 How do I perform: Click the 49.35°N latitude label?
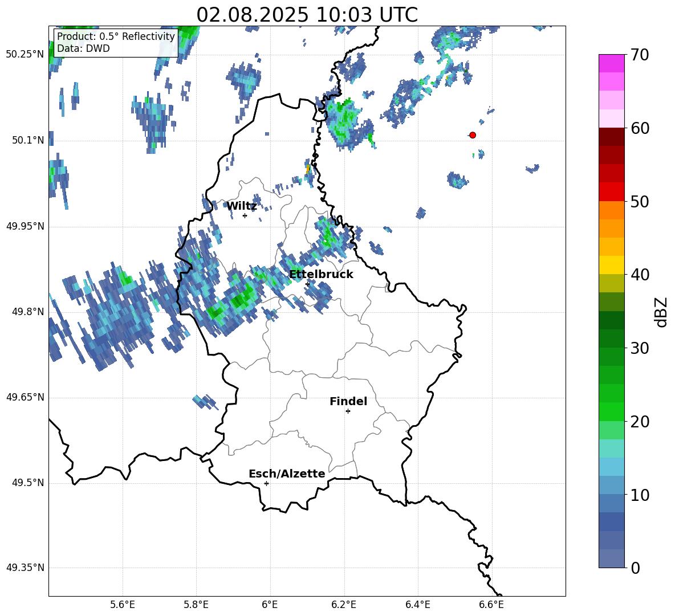click(x=25, y=568)
